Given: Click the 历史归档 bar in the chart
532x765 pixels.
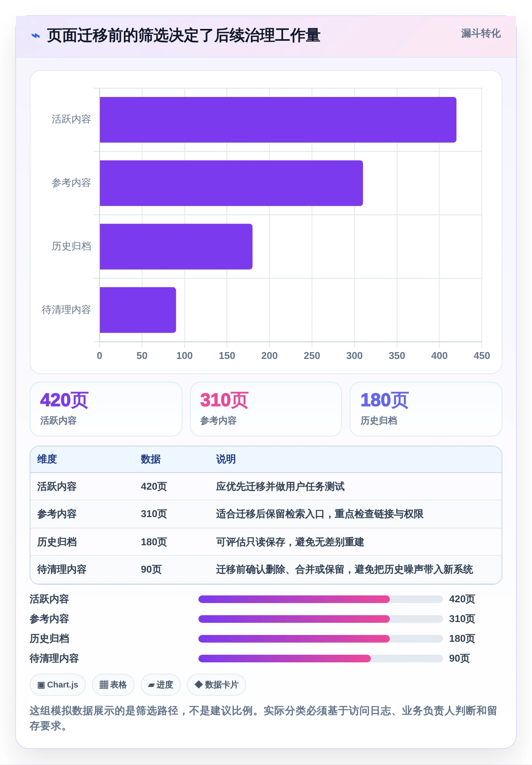Looking at the screenshot, I should 176,247.
